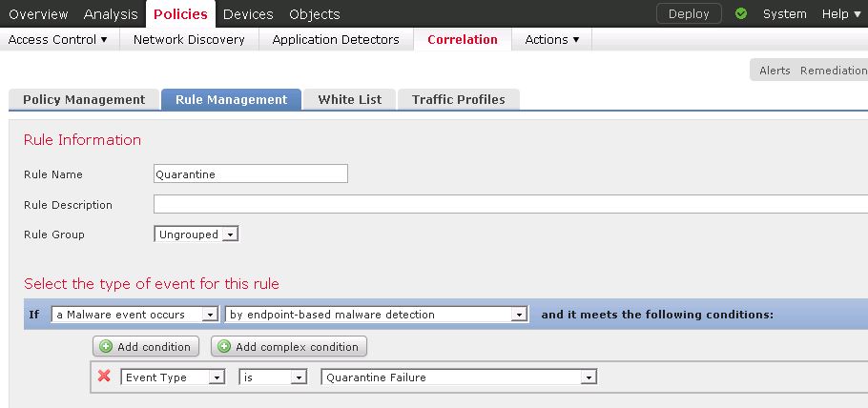The image size is (868, 408).
Task: Change the 'is' operator dropdown
Action: (273, 377)
